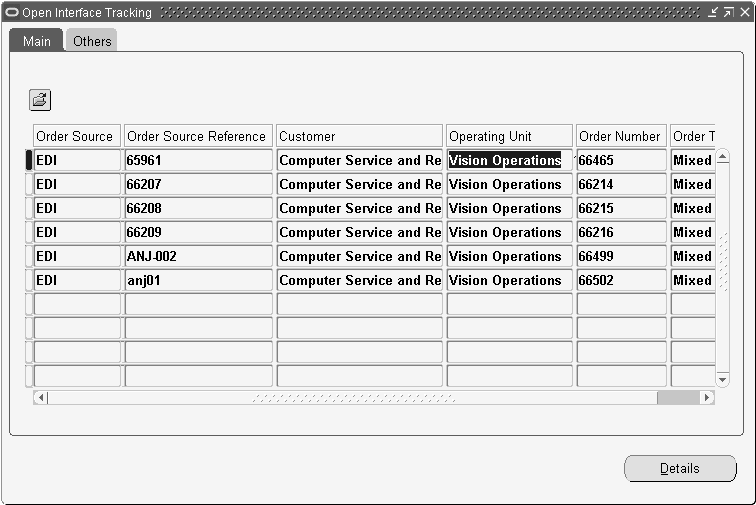Click Order Source Reference cell 66207
Screen dimensions: 756x505
click(x=198, y=184)
